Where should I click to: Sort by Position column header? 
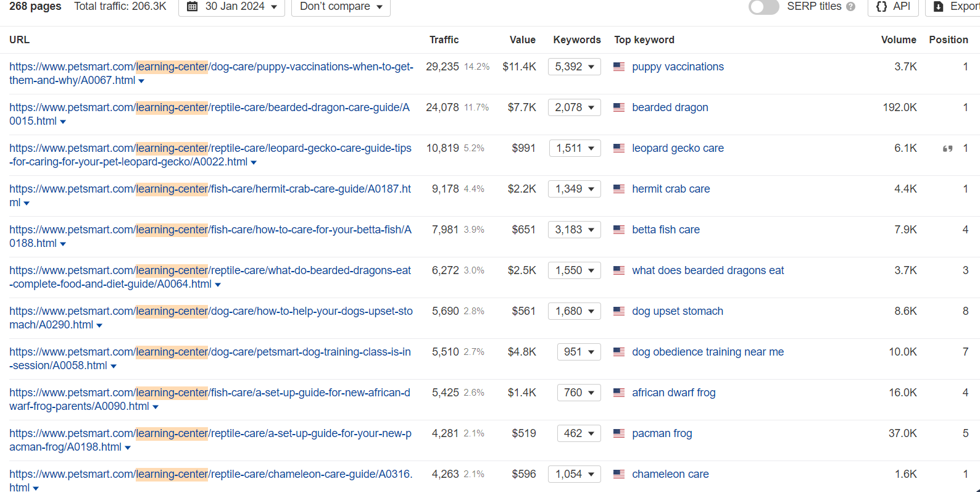tap(949, 40)
